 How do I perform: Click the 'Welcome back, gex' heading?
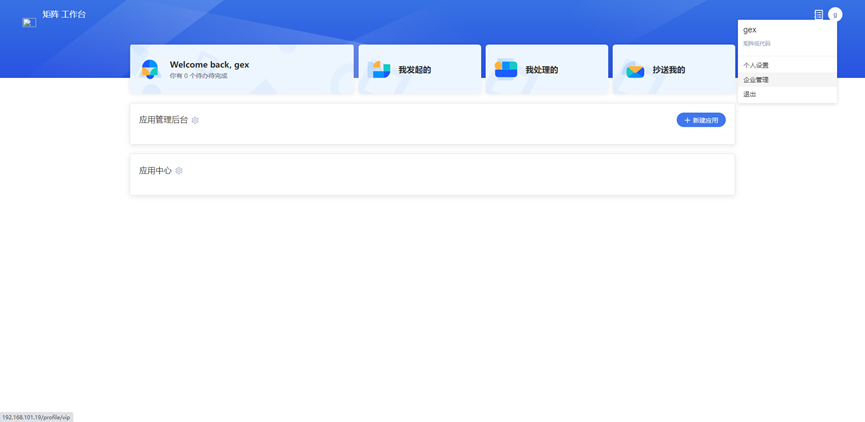210,65
